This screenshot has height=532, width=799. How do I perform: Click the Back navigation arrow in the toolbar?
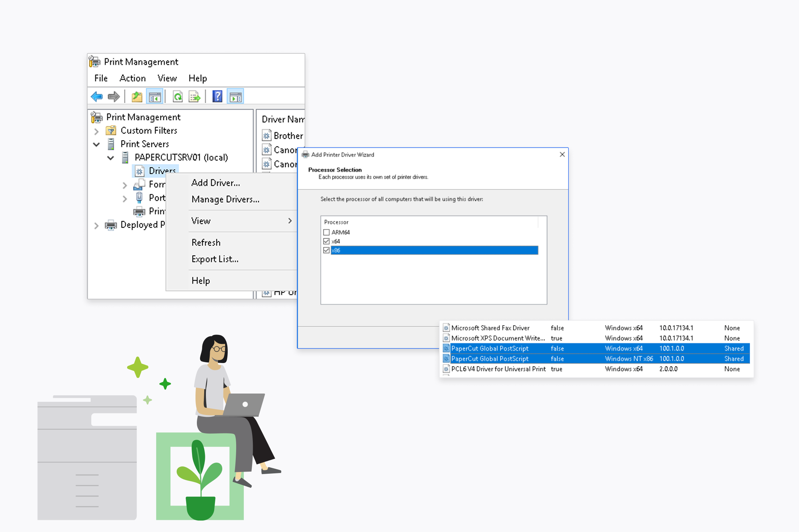[97, 96]
